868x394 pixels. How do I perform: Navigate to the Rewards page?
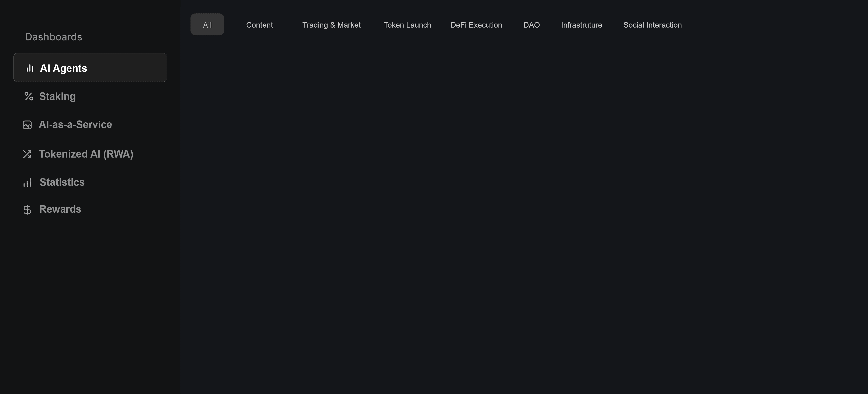[x=60, y=209]
